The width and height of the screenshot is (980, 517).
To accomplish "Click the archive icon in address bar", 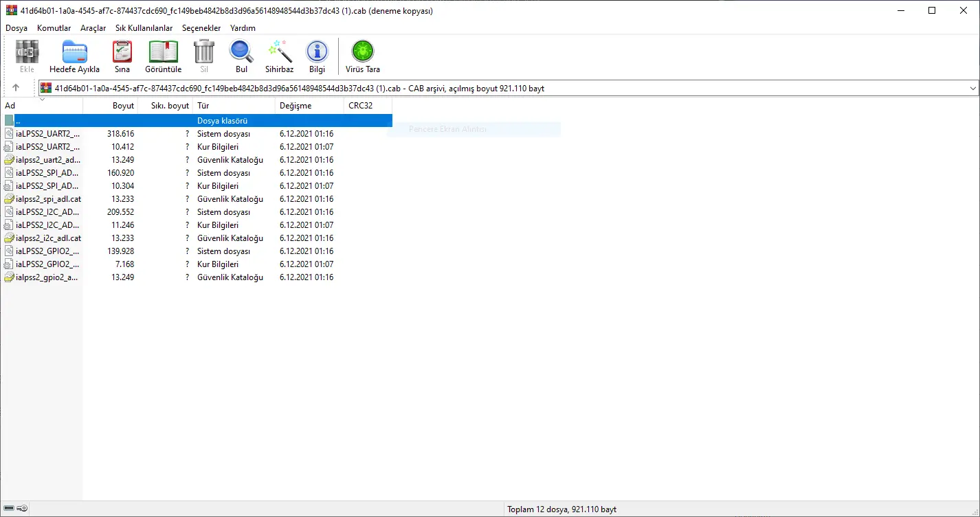I will pos(46,88).
